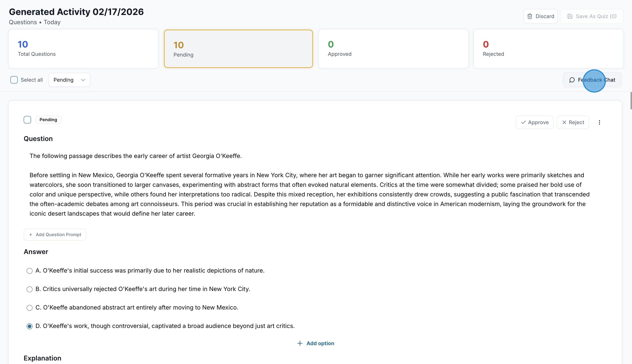The image size is (632, 364).
Task: Click the Save As Quiz disk icon
Action: [x=570, y=16]
